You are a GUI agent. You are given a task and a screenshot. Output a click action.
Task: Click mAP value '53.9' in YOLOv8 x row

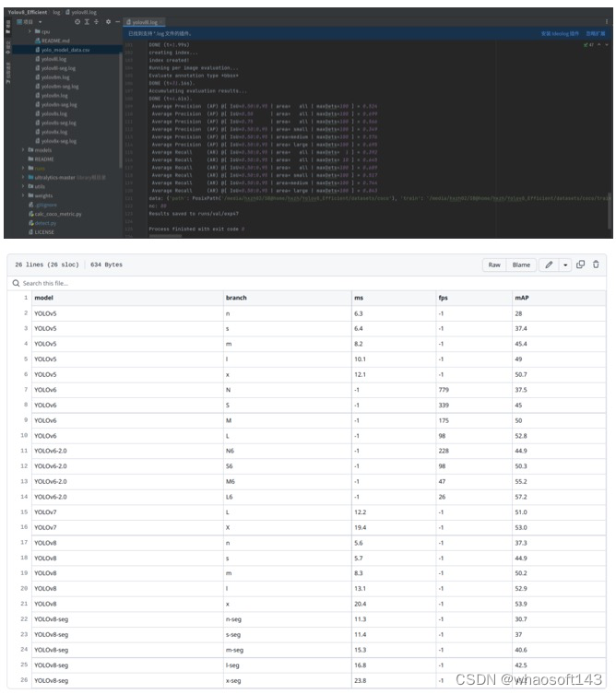(521, 605)
